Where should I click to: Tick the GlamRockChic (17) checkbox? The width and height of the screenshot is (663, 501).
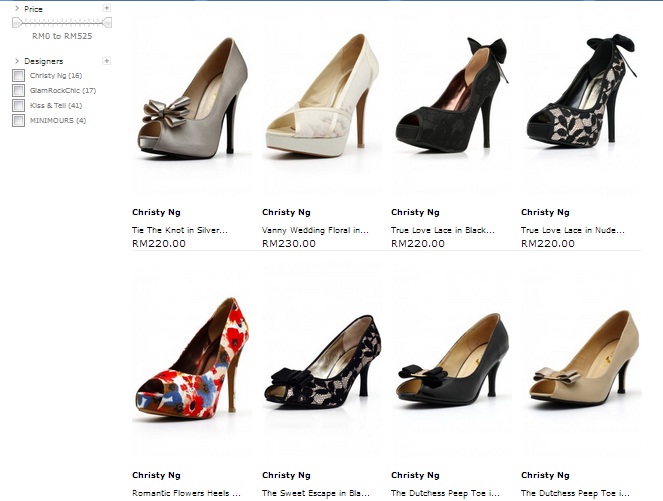[19, 90]
